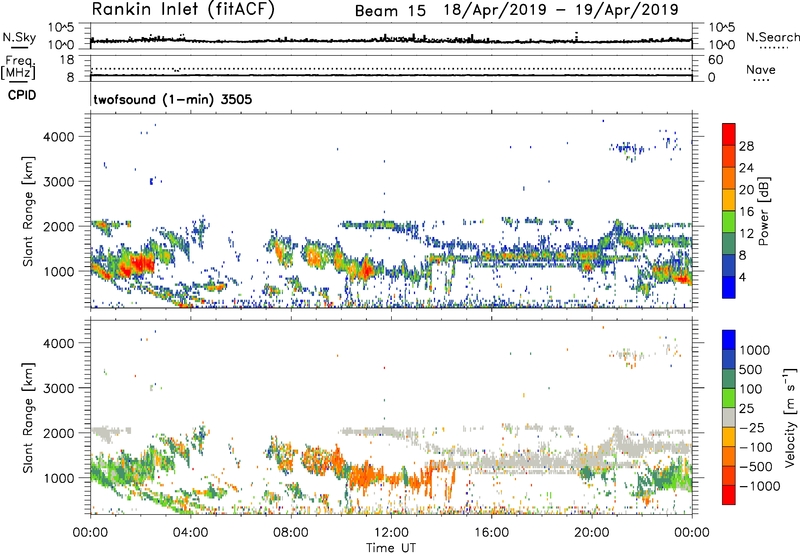This screenshot has height=554, width=800.
Task: Click the '60' tick on the Nave axis
Action: (715, 60)
